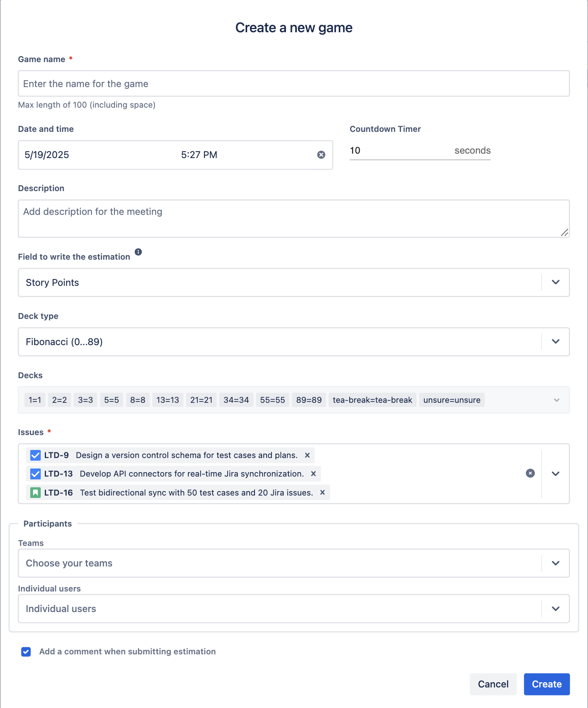Open the Choose your teams dropdown
The image size is (588, 708).
(x=555, y=563)
